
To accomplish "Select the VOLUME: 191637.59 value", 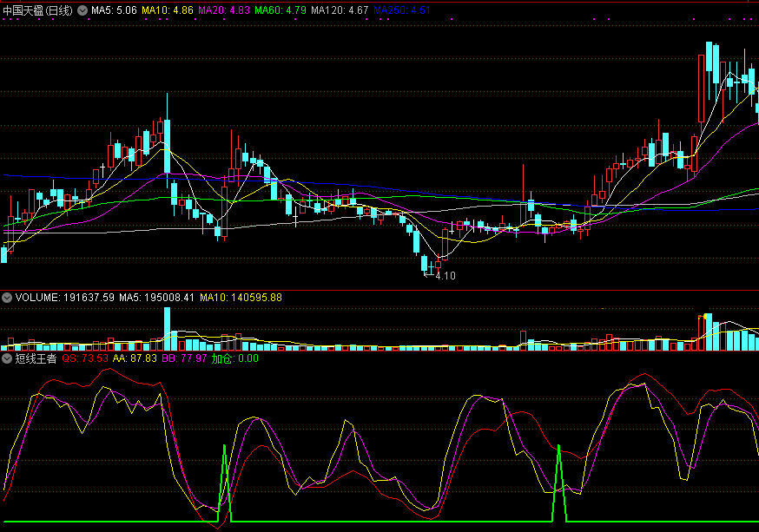I will pyautogui.click(x=65, y=298).
